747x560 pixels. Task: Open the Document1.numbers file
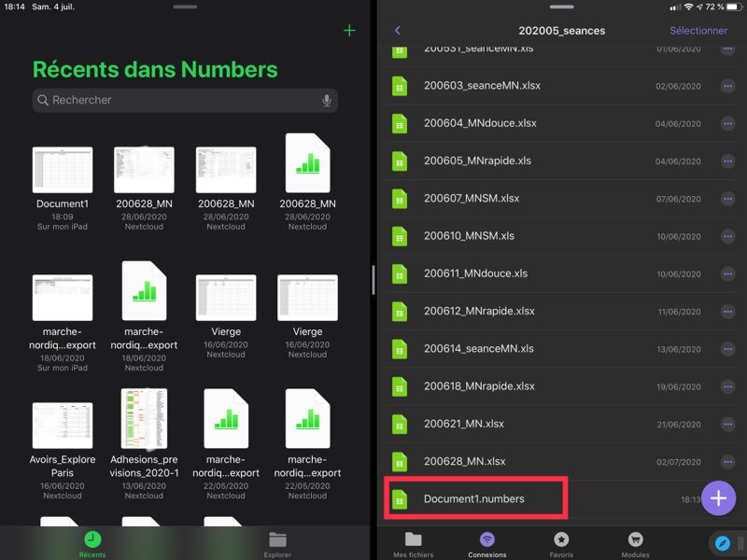[474, 499]
